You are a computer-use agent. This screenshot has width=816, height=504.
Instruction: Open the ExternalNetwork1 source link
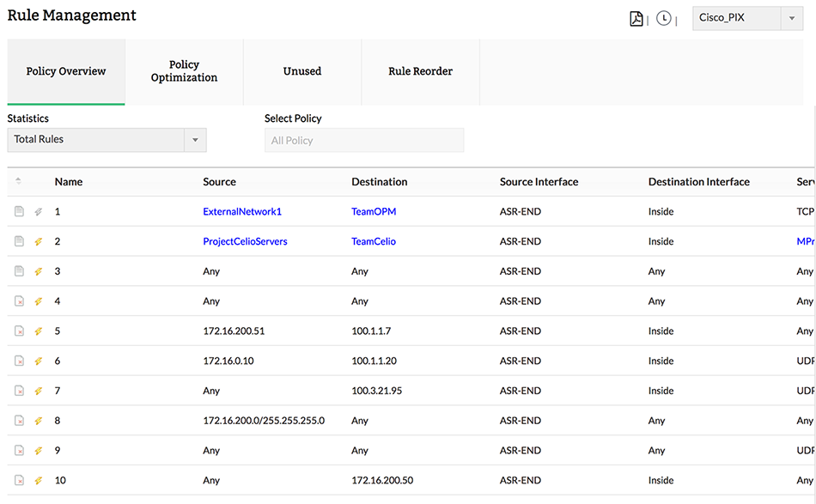[242, 211]
